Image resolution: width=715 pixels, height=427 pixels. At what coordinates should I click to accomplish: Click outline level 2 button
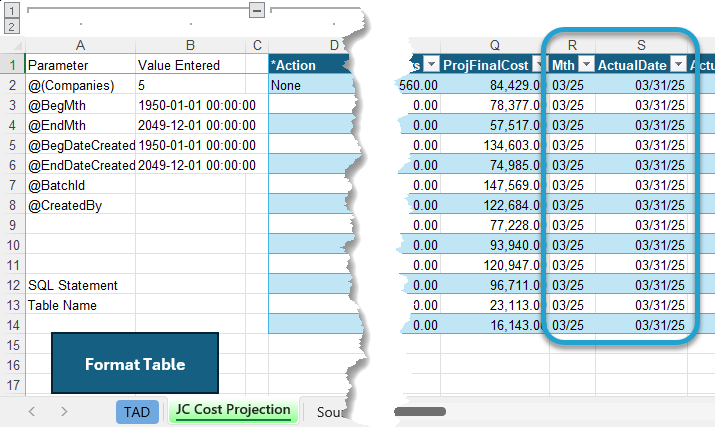(x=11, y=26)
